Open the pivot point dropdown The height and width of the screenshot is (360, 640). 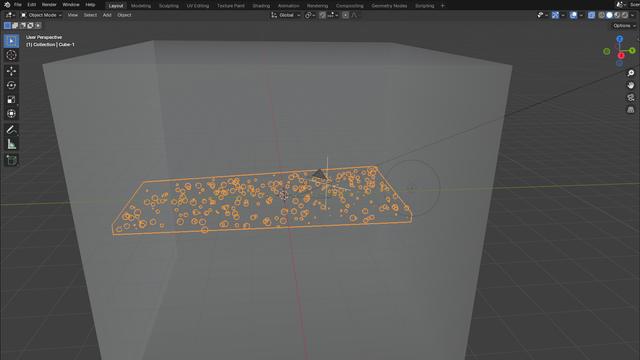pos(310,15)
